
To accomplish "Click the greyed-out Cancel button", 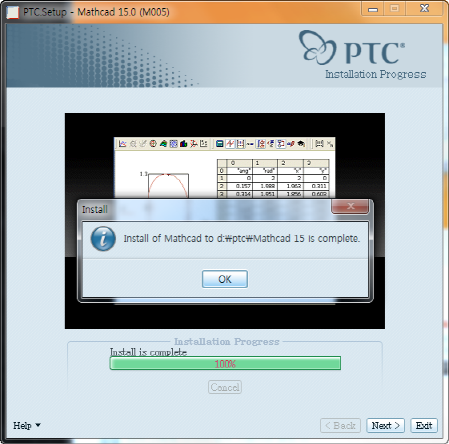I will [x=225, y=387].
